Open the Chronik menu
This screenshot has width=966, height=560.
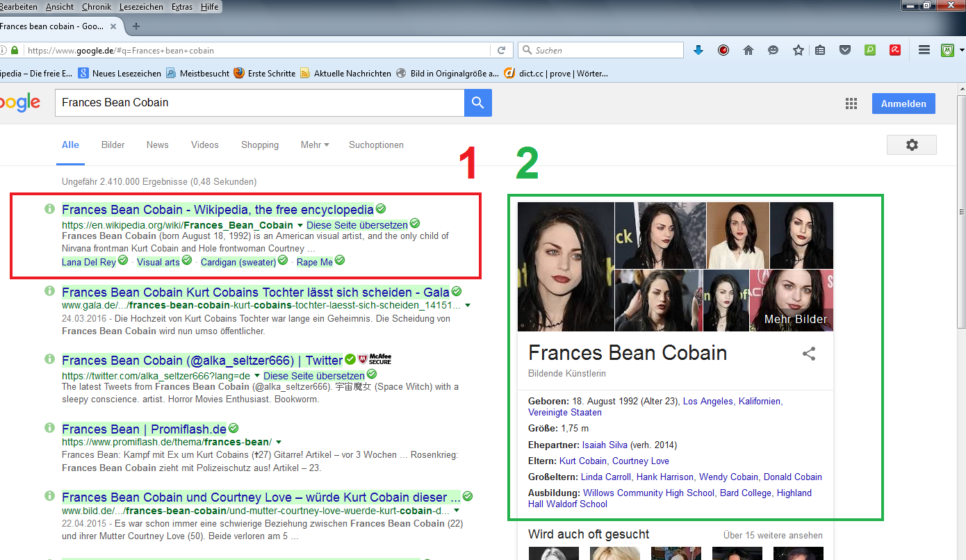coord(97,7)
